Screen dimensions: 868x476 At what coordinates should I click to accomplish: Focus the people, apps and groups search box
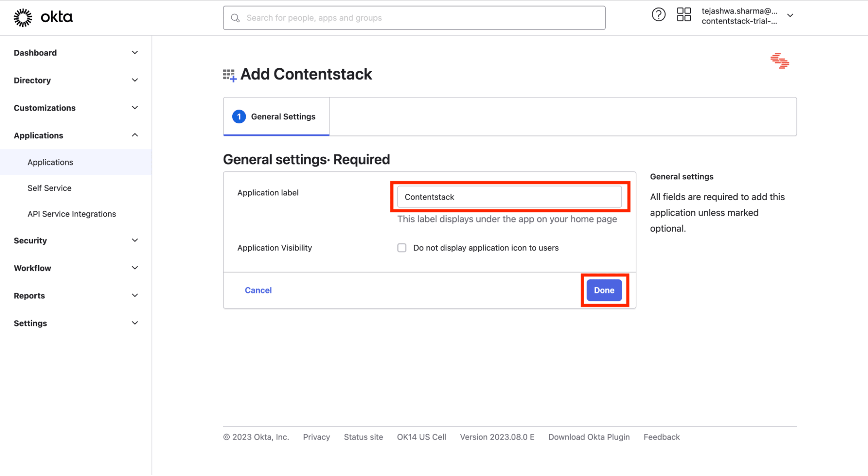[414, 18]
